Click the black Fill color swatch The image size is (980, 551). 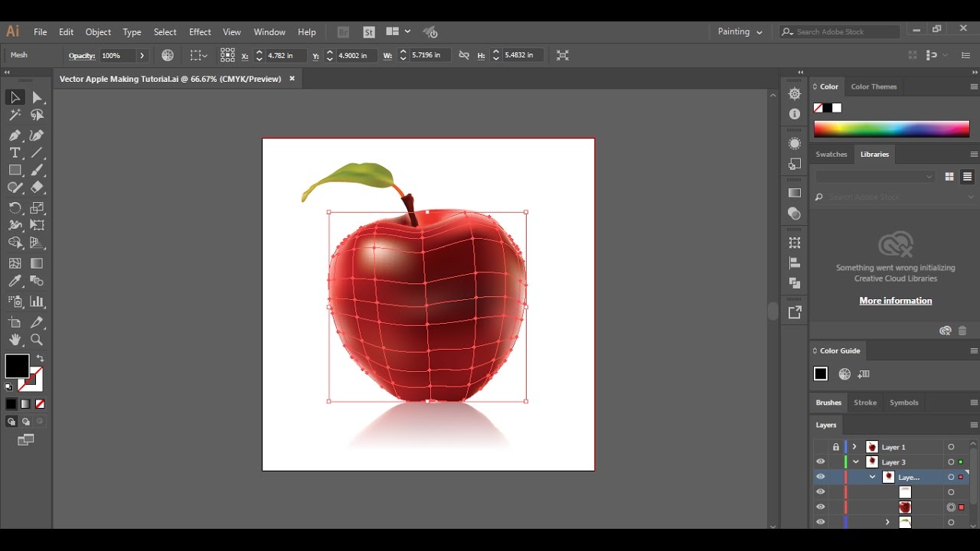click(x=17, y=366)
